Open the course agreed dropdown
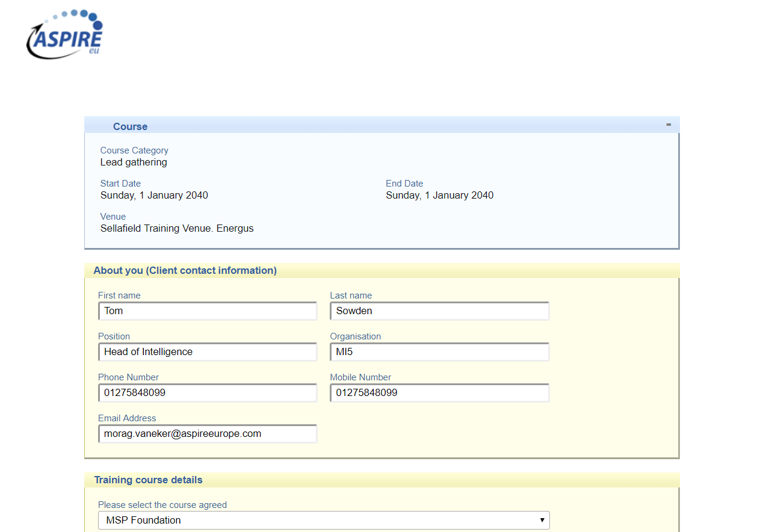 tap(324, 520)
